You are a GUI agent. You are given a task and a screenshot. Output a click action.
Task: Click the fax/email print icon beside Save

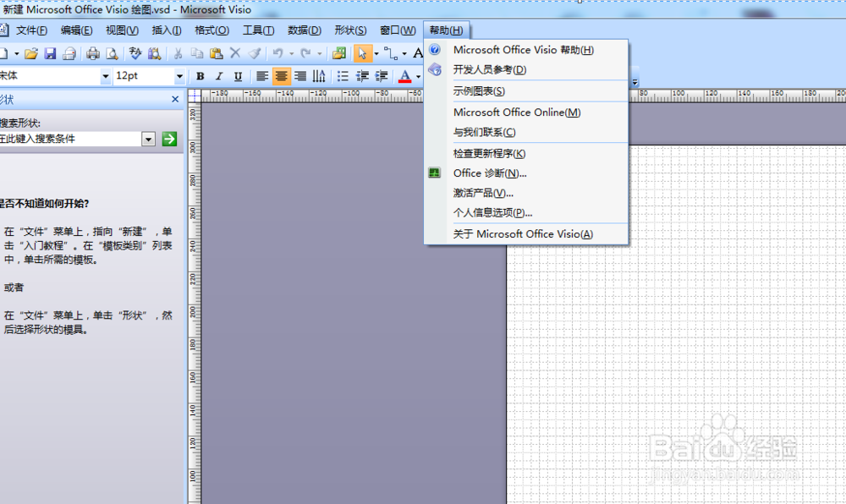pos(69,53)
